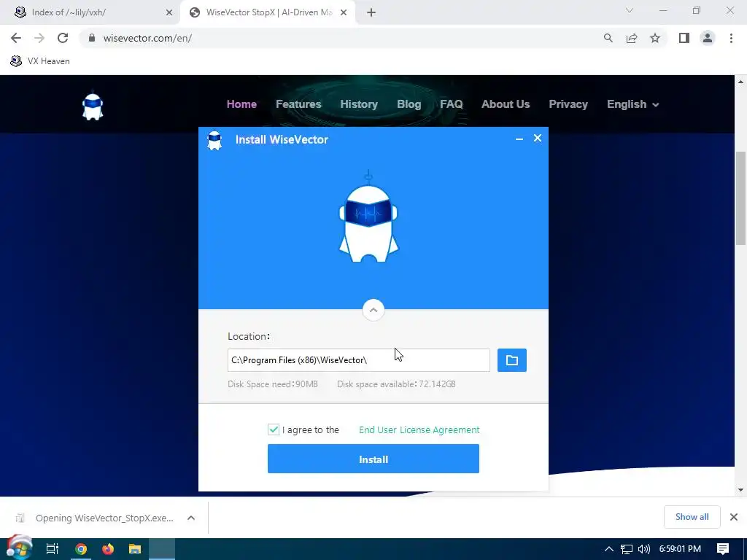Launch Firefox from the taskbar
Viewport: 747px width, 560px height.
tap(108, 549)
